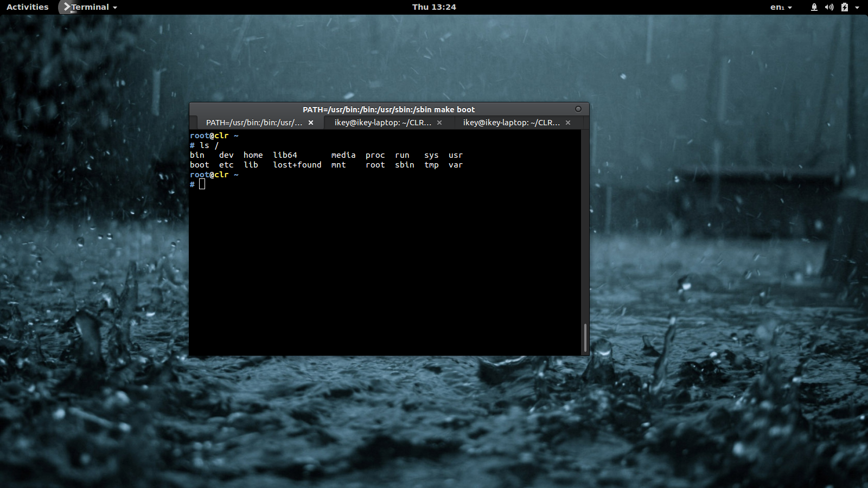Viewport: 868px width, 488px height.
Task: Click the terminal vertical scrollbar handle
Action: pyautogui.click(x=585, y=338)
